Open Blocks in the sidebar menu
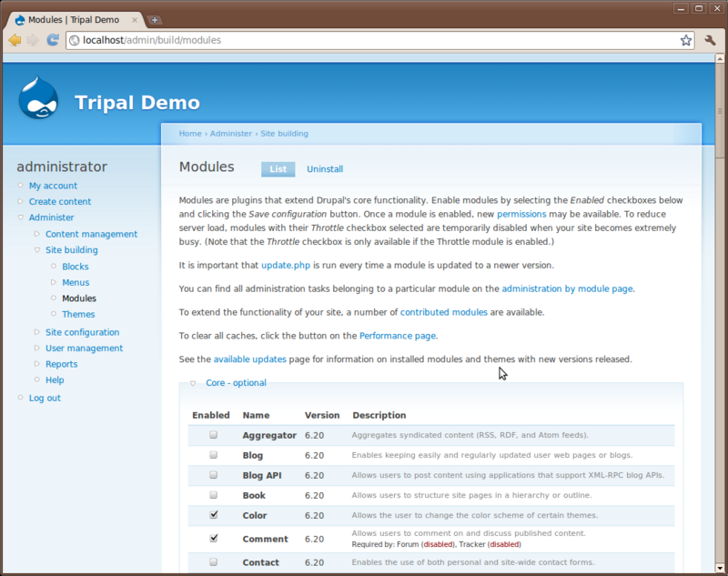The width and height of the screenshot is (728, 576). tap(76, 267)
